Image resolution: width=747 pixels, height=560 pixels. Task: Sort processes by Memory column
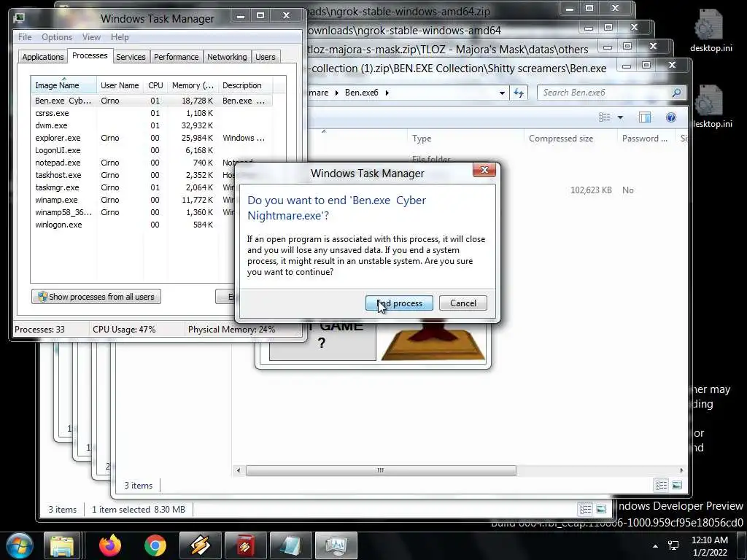click(x=193, y=85)
